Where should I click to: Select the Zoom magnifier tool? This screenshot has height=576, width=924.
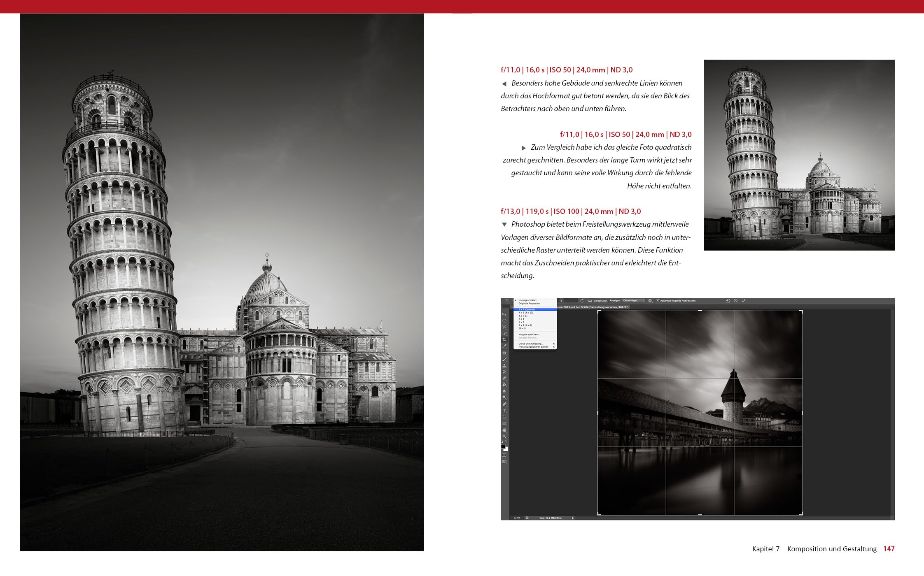[504, 437]
